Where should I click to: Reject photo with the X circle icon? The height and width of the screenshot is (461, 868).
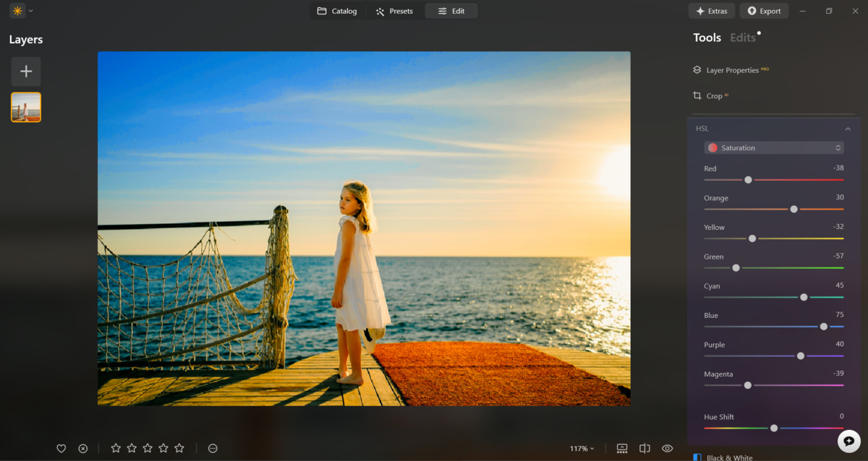[83, 449]
